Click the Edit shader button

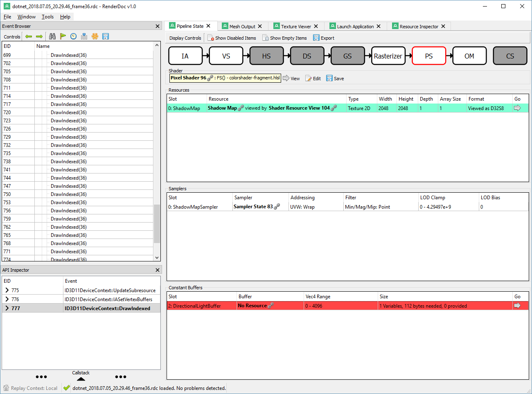pos(313,78)
